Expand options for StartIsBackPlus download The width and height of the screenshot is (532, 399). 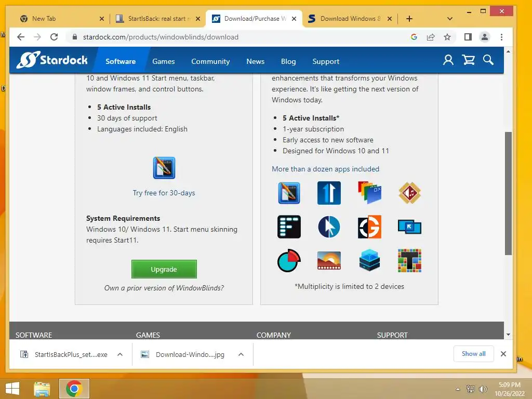point(120,354)
